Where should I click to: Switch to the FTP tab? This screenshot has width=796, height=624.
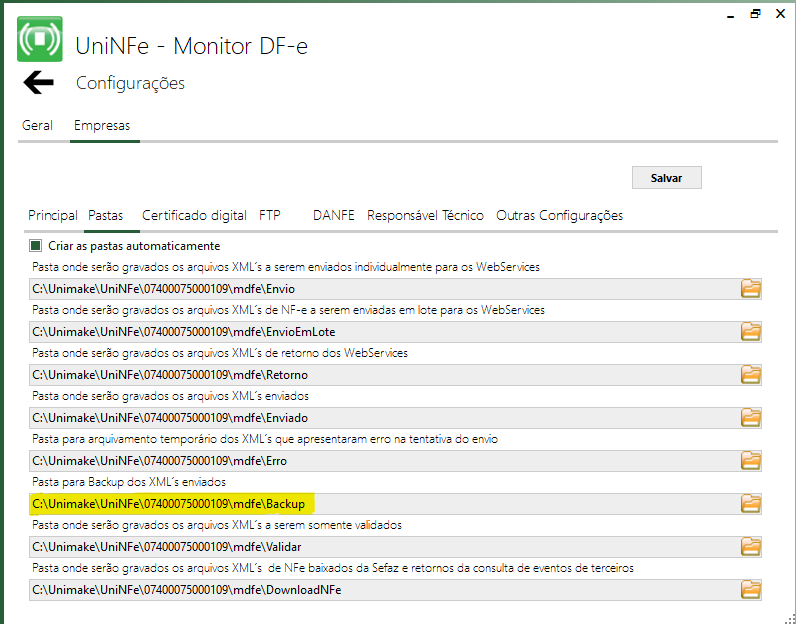[x=270, y=215]
